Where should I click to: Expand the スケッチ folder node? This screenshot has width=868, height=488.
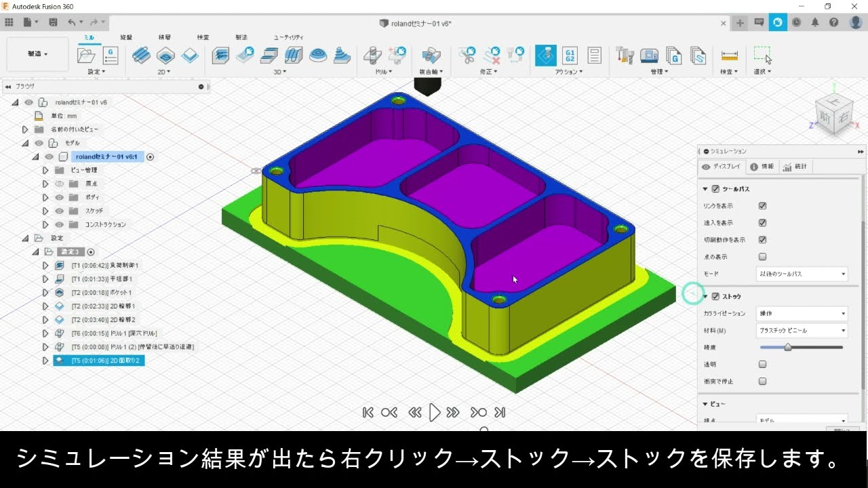pos(45,211)
